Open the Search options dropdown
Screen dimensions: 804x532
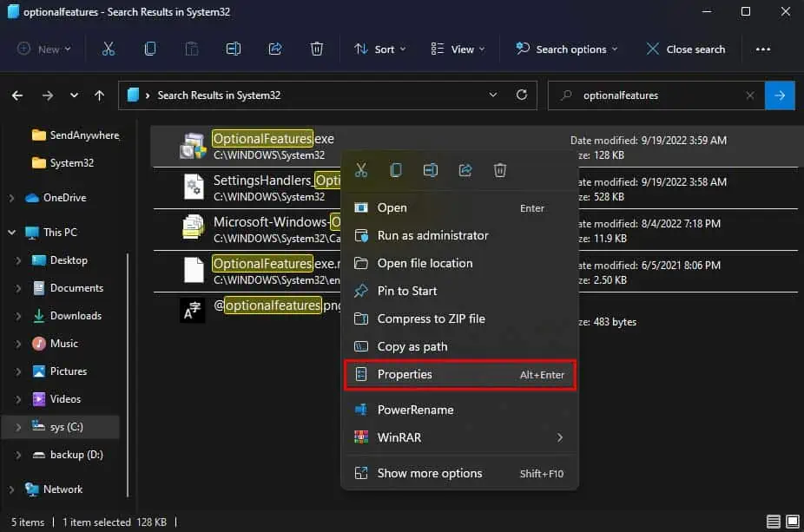(567, 49)
